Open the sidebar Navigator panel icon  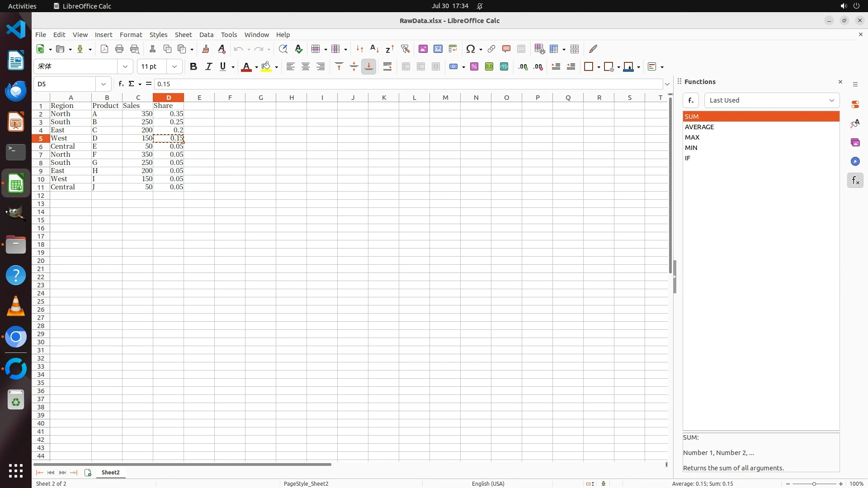pos(855,162)
